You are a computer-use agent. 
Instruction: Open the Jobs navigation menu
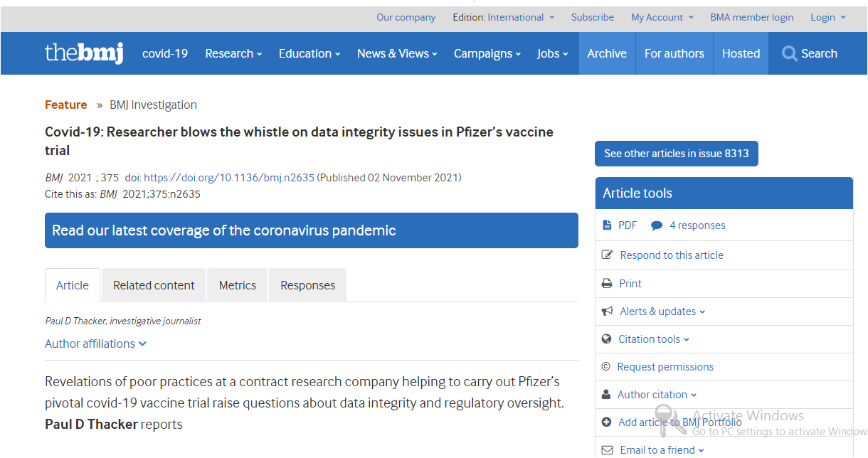pyautogui.click(x=553, y=53)
